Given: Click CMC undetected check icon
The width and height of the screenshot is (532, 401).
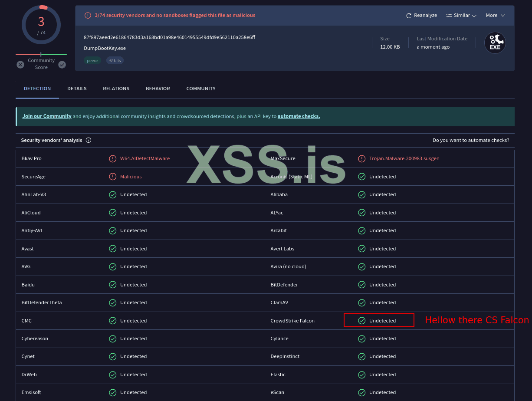Looking at the screenshot, I should [x=113, y=321].
